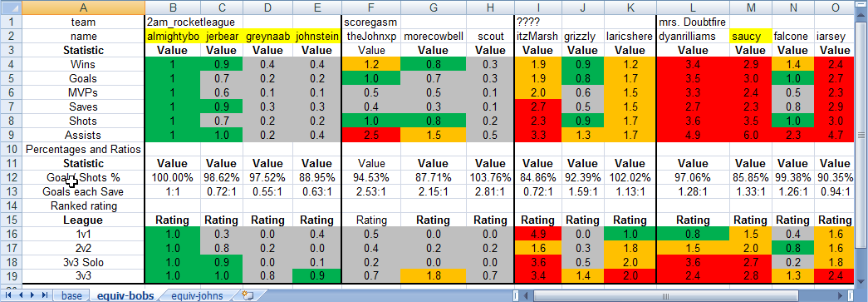868x302 pixels.
Task: Click the previous sheet navigation arrow
Action: (21, 295)
